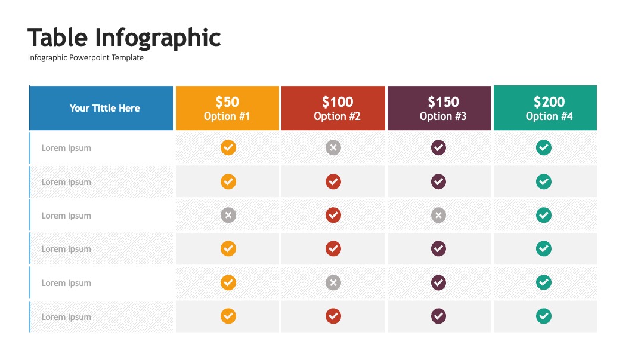Toggle green check in first row of Option #4
The image size is (644, 363).
(x=544, y=147)
